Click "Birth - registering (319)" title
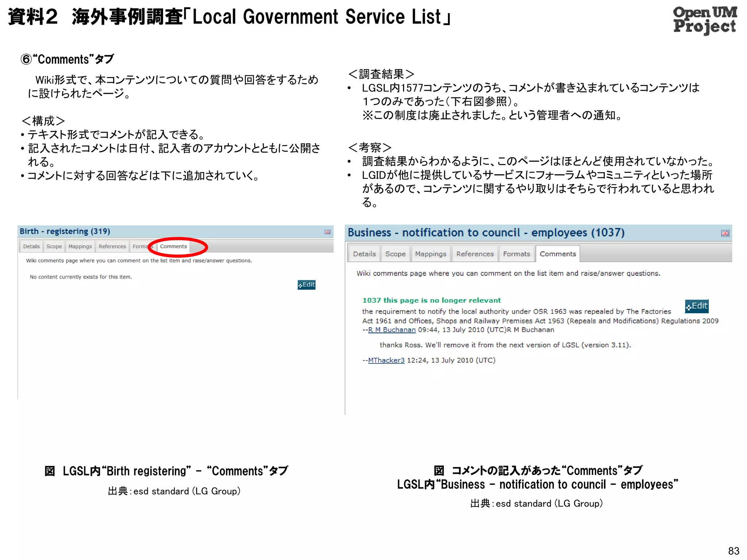Screen dimensions: 747x560 pyautogui.click(x=65, y=232)
